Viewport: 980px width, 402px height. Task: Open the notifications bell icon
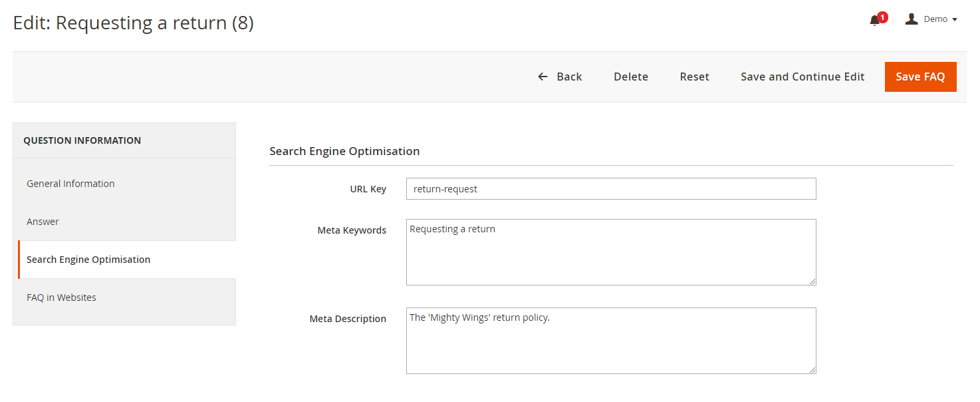point(874,21)
